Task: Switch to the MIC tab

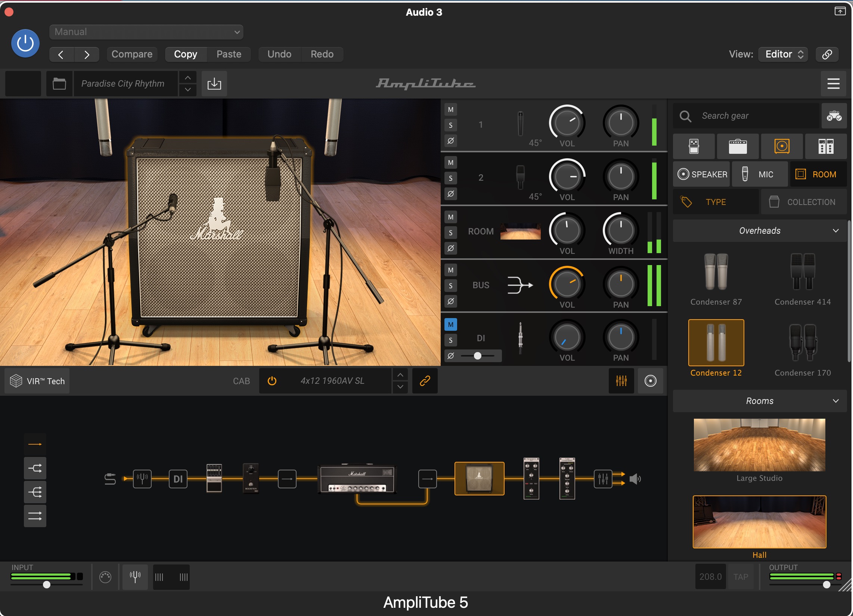Action: click(760, 174)
